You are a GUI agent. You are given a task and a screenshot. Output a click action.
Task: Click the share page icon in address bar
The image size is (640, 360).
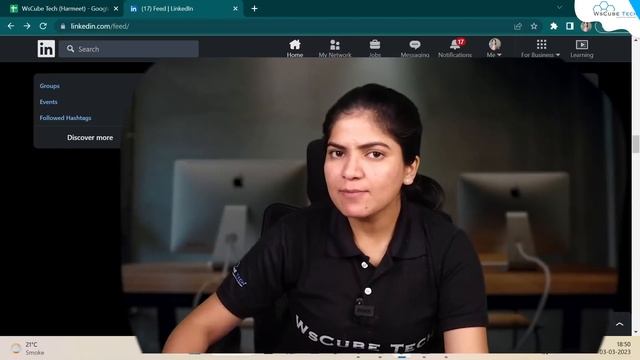[518, 26]
